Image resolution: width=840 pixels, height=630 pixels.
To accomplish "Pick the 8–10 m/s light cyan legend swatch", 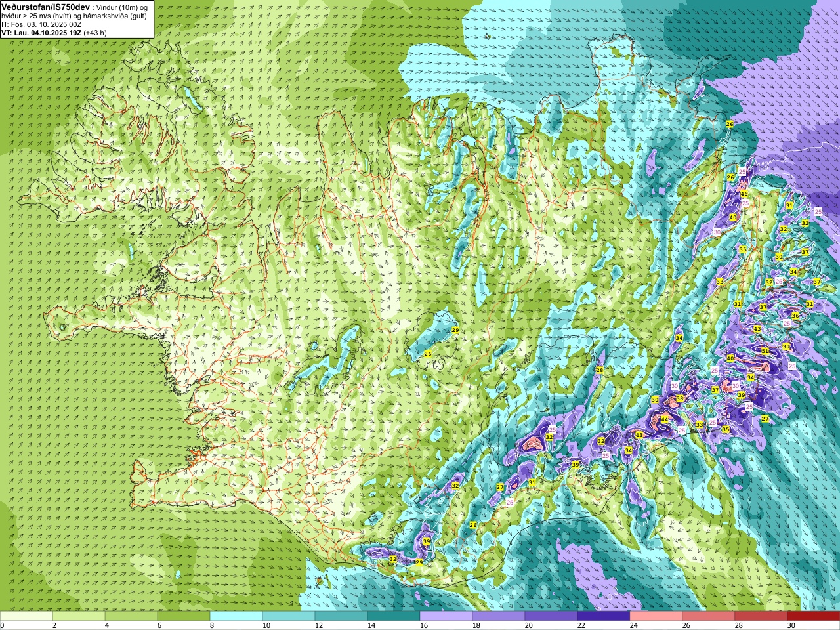I will pyautogui.click(x=236, y=616).
